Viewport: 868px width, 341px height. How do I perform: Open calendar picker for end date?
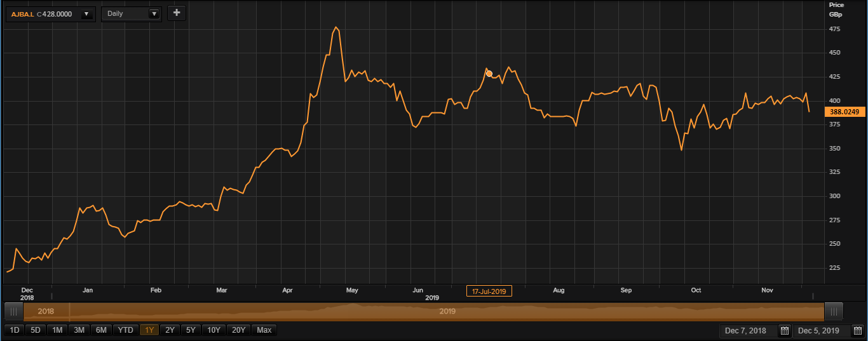(857, 331)
